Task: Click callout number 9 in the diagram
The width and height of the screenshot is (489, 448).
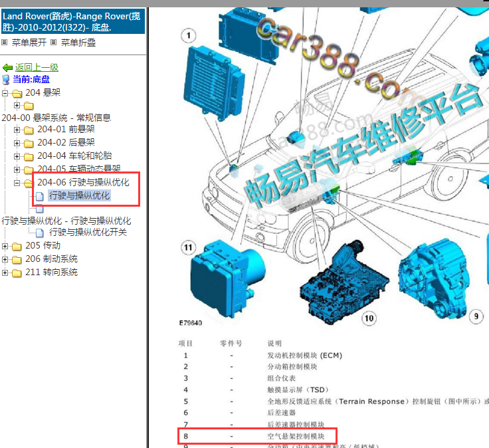Action: 476,316
